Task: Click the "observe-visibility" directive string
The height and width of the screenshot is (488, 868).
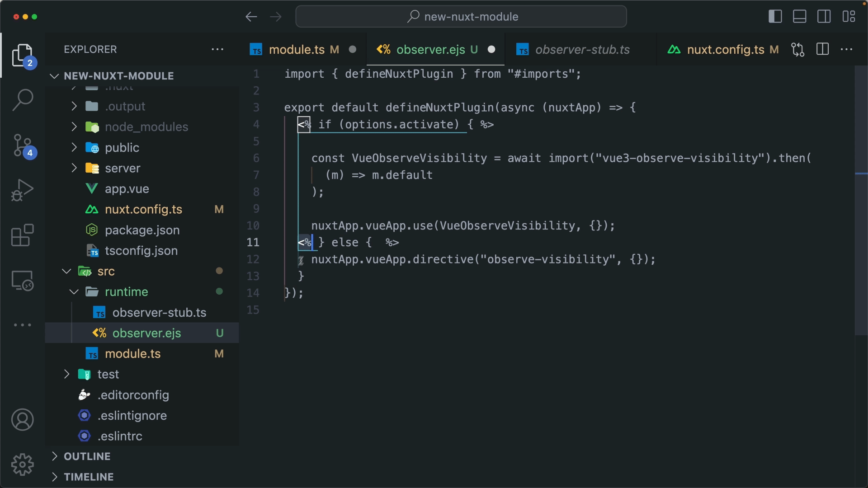Action: [x=548, y=259]
